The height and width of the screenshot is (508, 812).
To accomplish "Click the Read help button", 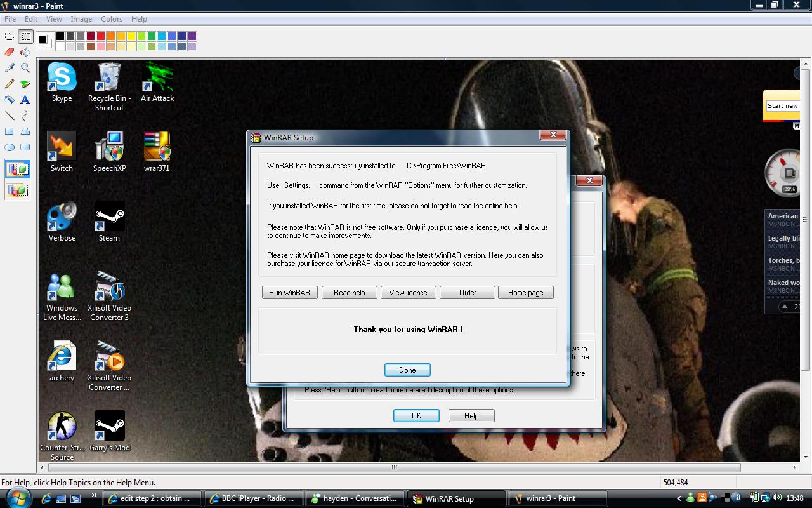I will pos(350,293).
